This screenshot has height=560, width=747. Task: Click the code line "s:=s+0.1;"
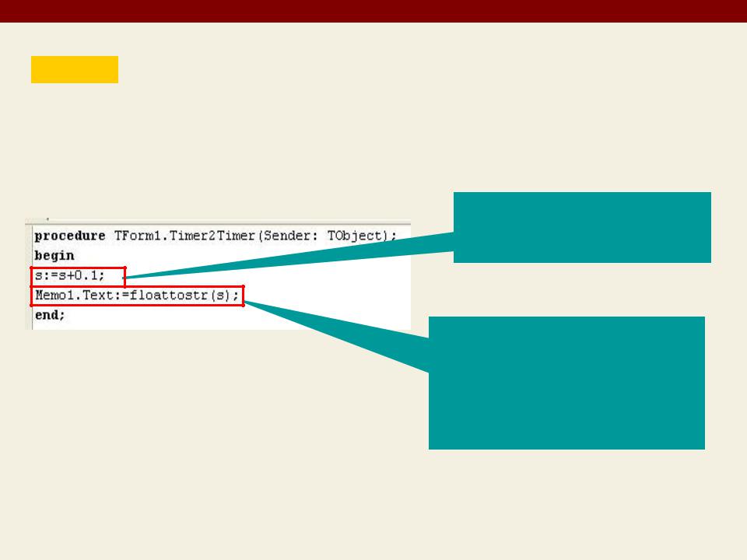click(x=69, y=275)
